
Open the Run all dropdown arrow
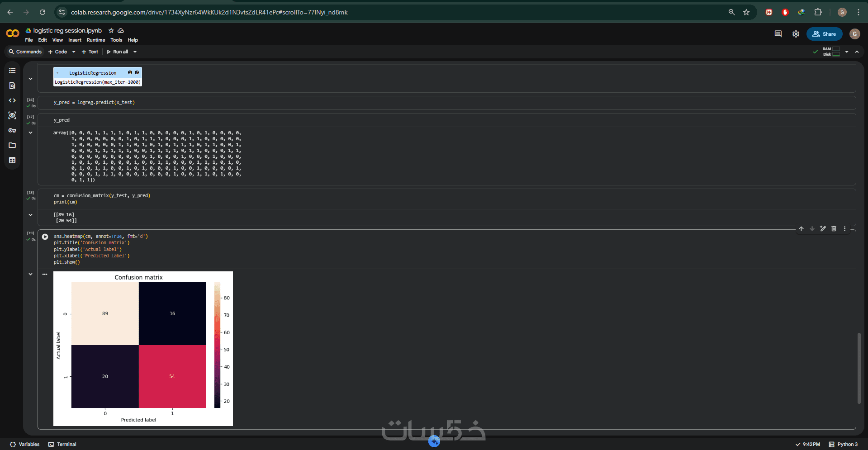click(x=135, y=52)
